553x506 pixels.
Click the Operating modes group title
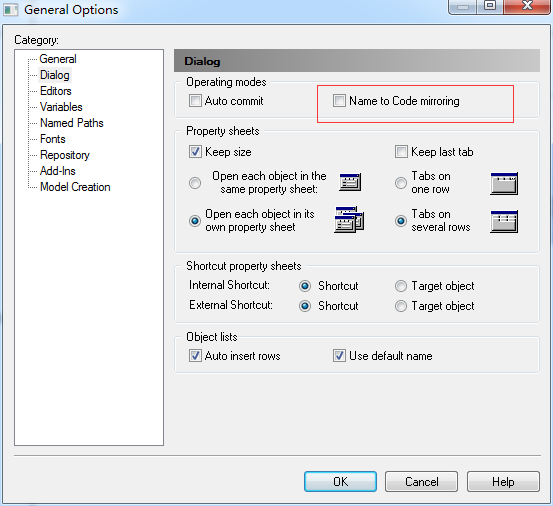pos(226,82)
